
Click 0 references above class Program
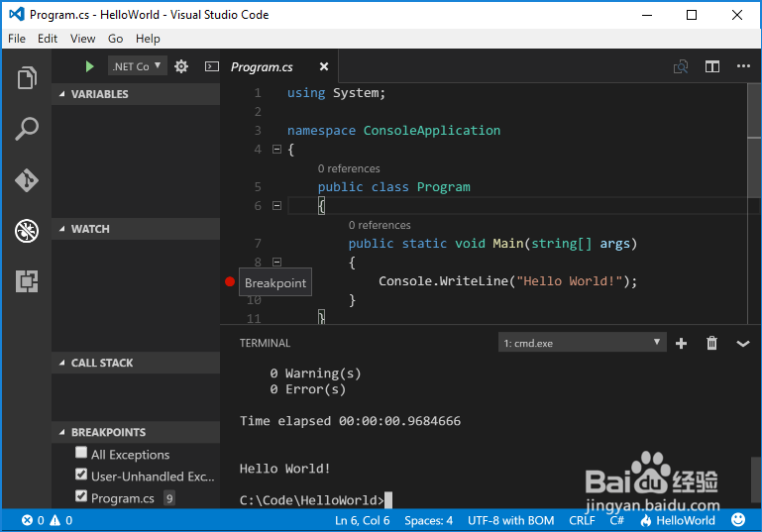pyautogui.click(x=349, y=168)
